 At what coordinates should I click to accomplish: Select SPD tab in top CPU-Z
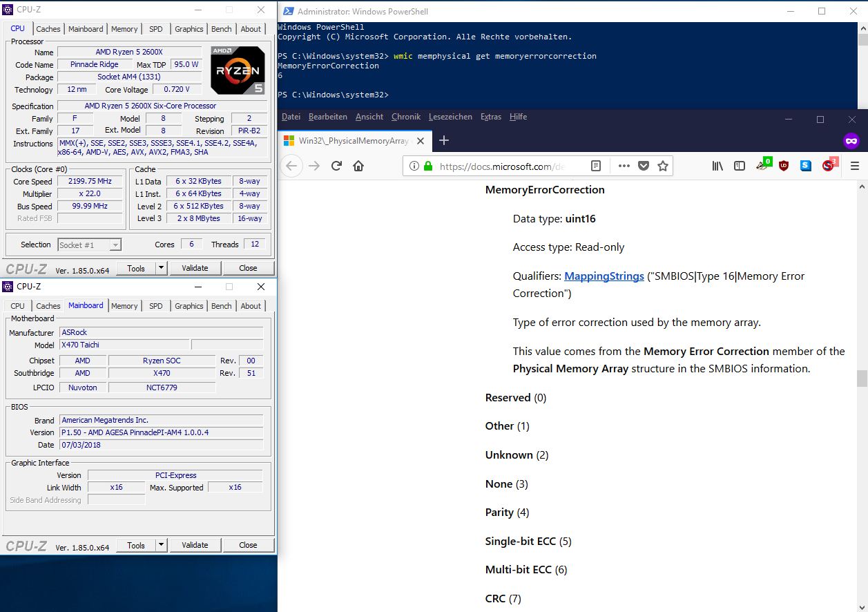coord(156,29)
